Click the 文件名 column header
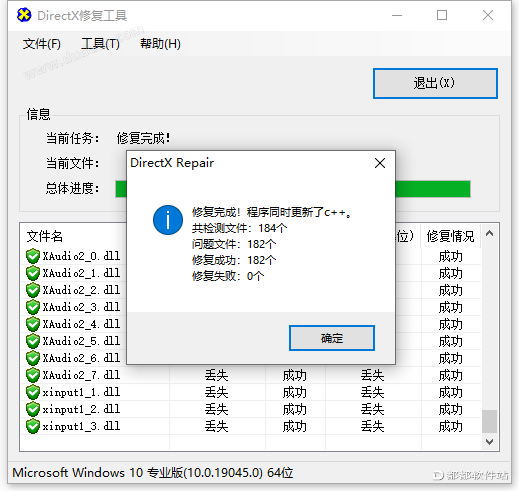Viewport: 519px width, 491px height. [x=45, y=236]
